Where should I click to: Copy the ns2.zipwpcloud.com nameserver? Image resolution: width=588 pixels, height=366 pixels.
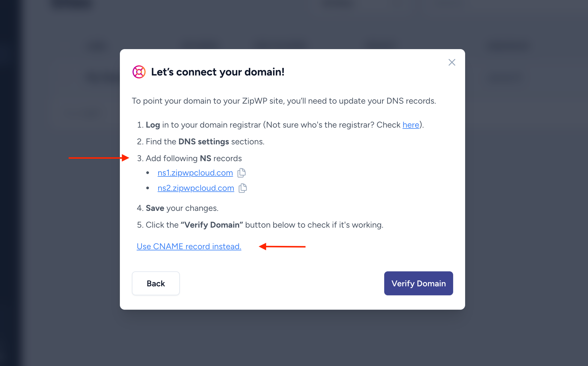pyautogui.click(x=243, y=188)
